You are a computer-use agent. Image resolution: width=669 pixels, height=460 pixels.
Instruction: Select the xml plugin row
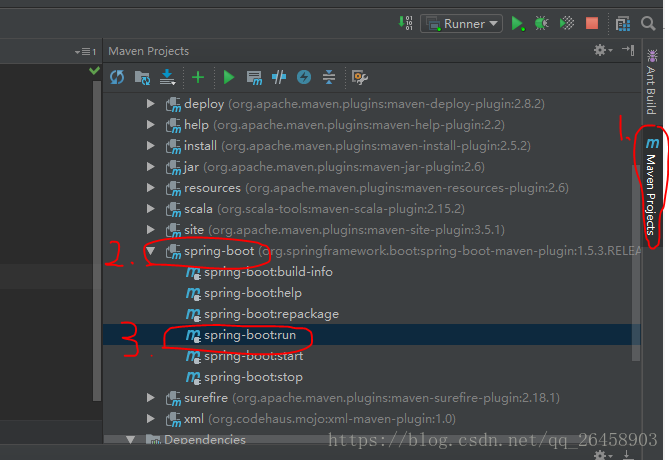click(372, 419)
